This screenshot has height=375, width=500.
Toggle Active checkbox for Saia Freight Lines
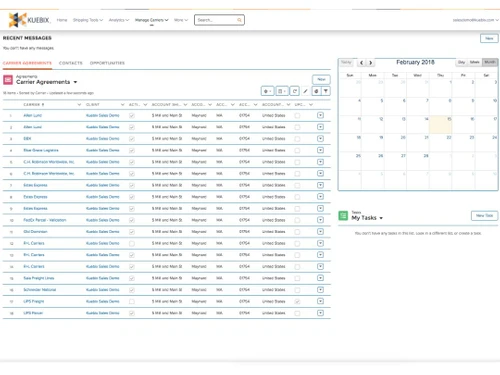point(132,278)
